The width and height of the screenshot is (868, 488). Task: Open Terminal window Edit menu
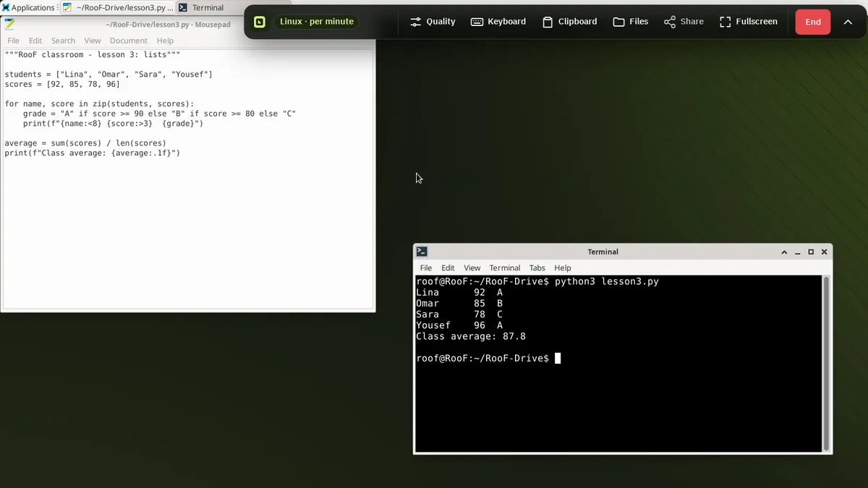click(x=448, y=267)
